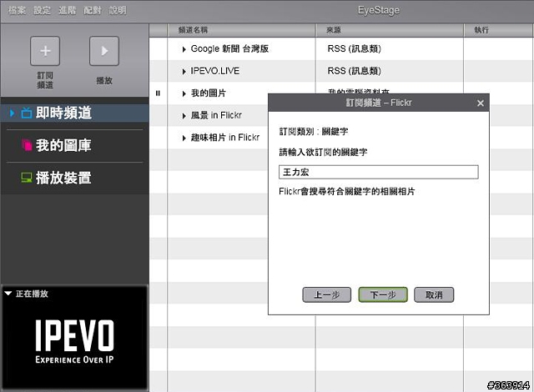Click the IPEVO now-playing preview thumbnail

coord(74,341)
